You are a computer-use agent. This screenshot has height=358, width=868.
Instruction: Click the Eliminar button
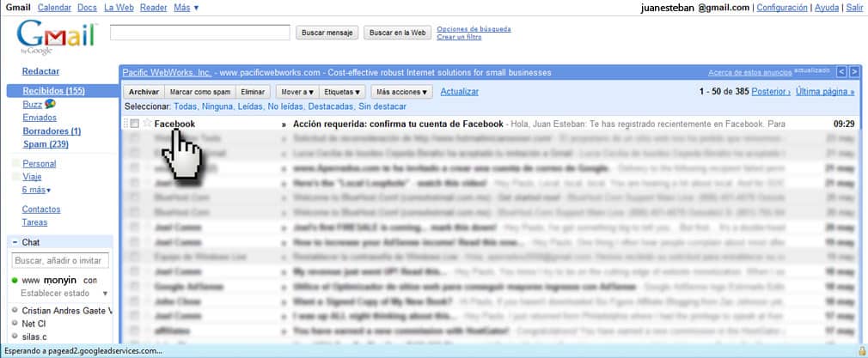(253, 92)
